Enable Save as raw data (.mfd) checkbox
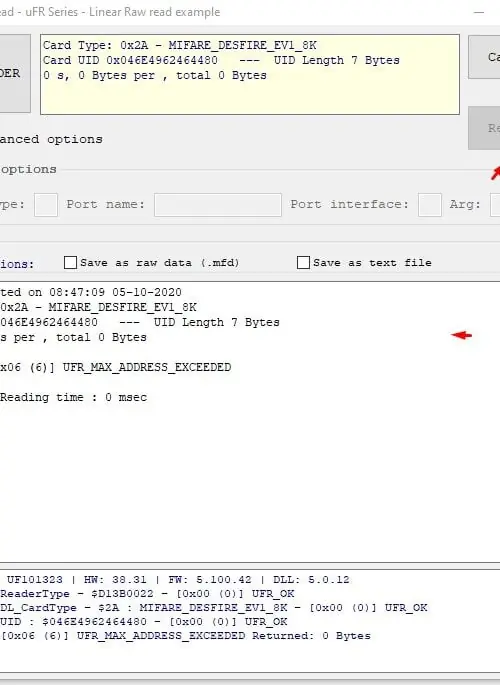 [x=70, y=263]
